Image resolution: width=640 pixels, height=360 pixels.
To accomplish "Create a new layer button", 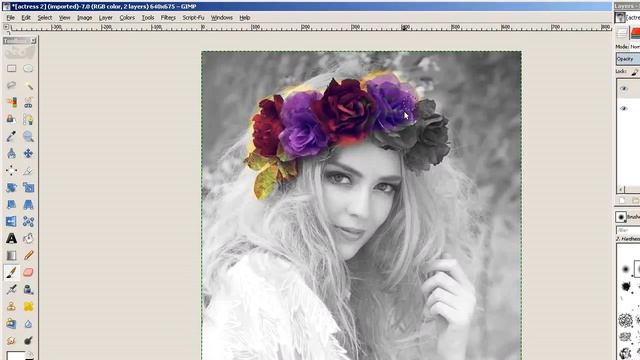I will pos(622,200).
